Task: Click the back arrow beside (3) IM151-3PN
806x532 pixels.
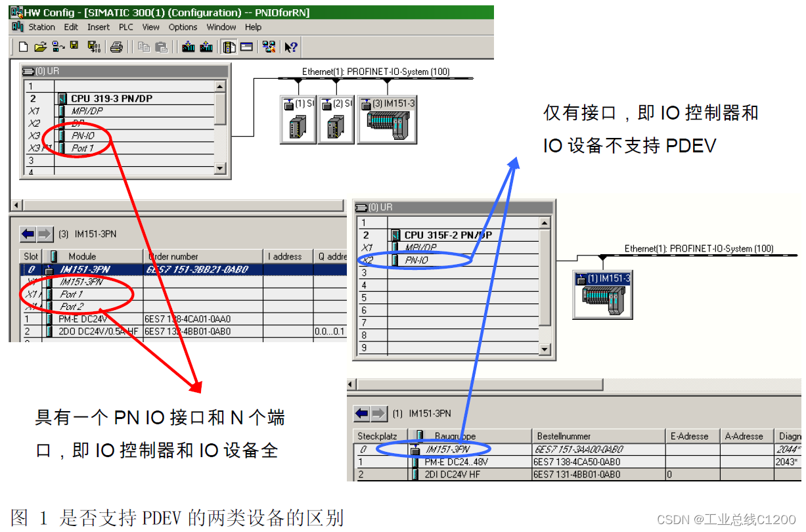Action: (28, 234)
